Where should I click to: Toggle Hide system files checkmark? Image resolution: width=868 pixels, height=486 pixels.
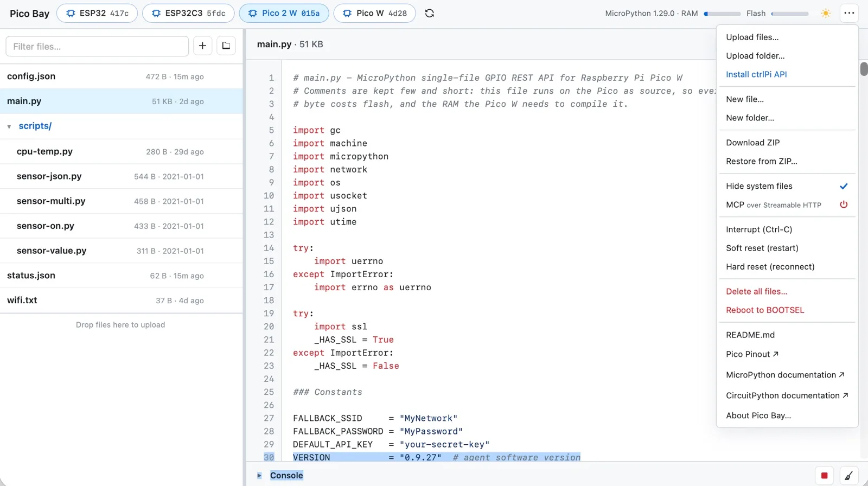click(x=844, y=186)
